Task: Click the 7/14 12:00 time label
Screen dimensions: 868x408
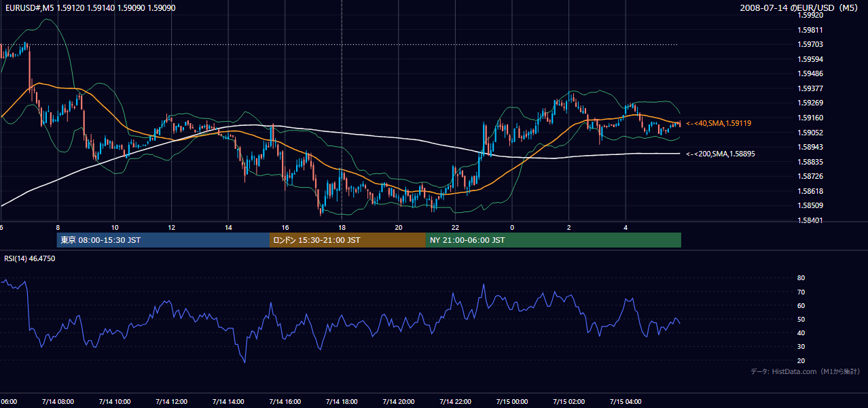Action: point(171,401)
